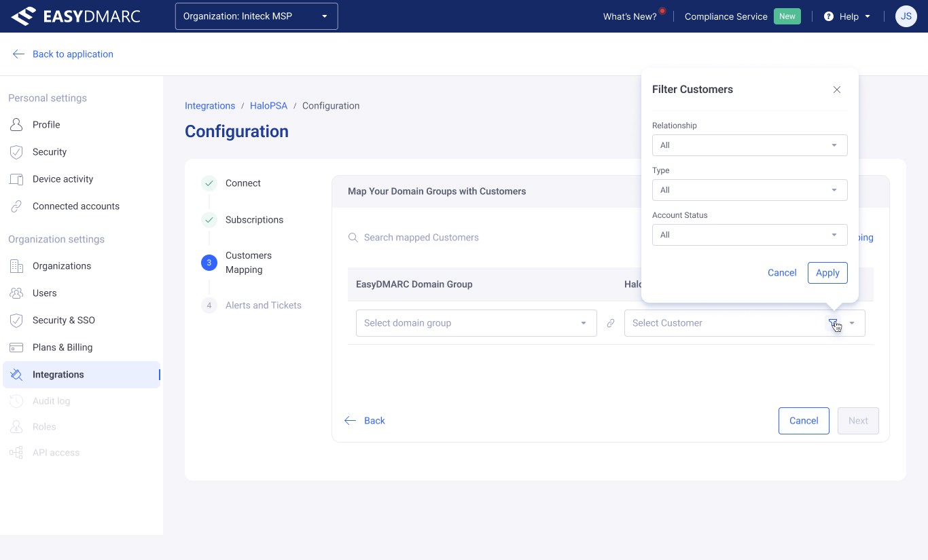
Task: Open the JS user avatar menu
Action: [906, 16]
